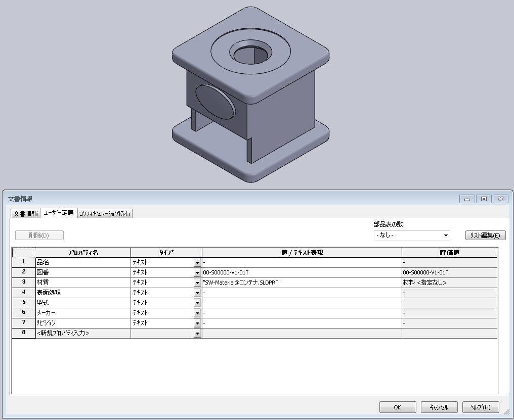Switch to the 文書情報 tab
The height and width of the screenshot is (420, 514).
tap(25, 213)
